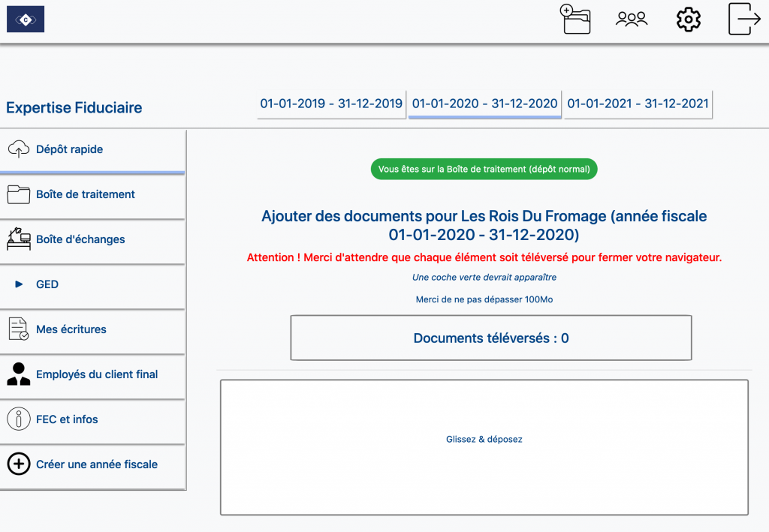Image resolution: width=769 pixels, height=532 pixels.
Task: Click the logout arrow icon
Action: 744,19
